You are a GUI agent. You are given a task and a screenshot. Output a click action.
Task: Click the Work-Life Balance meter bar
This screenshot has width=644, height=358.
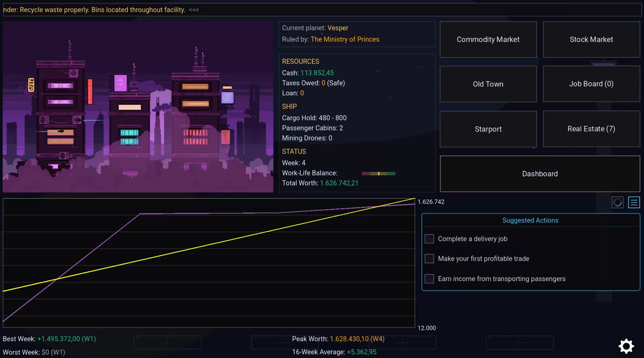(x=378, y=173)
